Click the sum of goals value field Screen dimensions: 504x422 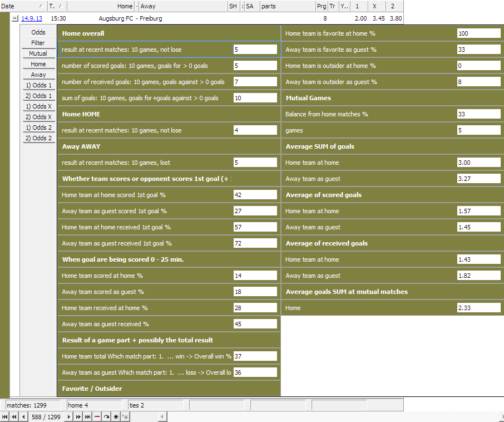click(255, 98)
